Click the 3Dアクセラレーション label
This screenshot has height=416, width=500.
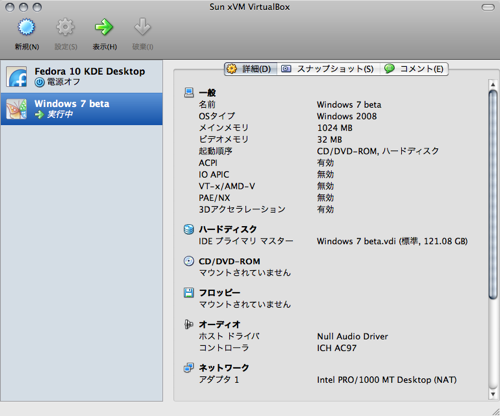click(x=242, y=209)
